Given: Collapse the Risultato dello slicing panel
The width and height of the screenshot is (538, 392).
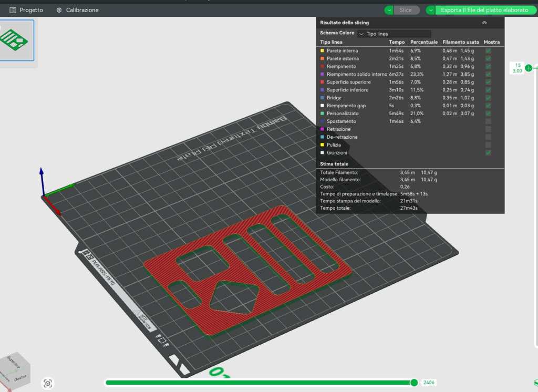Looking at the screenshot, I should point(484,23).
